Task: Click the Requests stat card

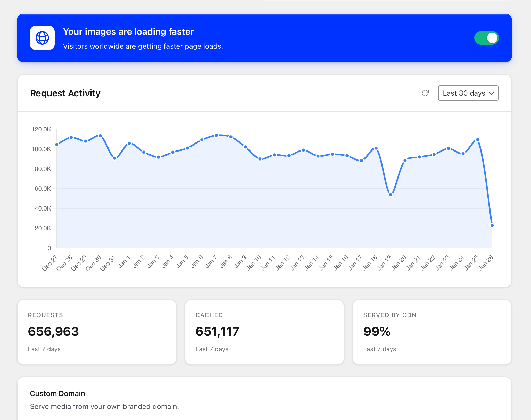Action: [97, 332]
